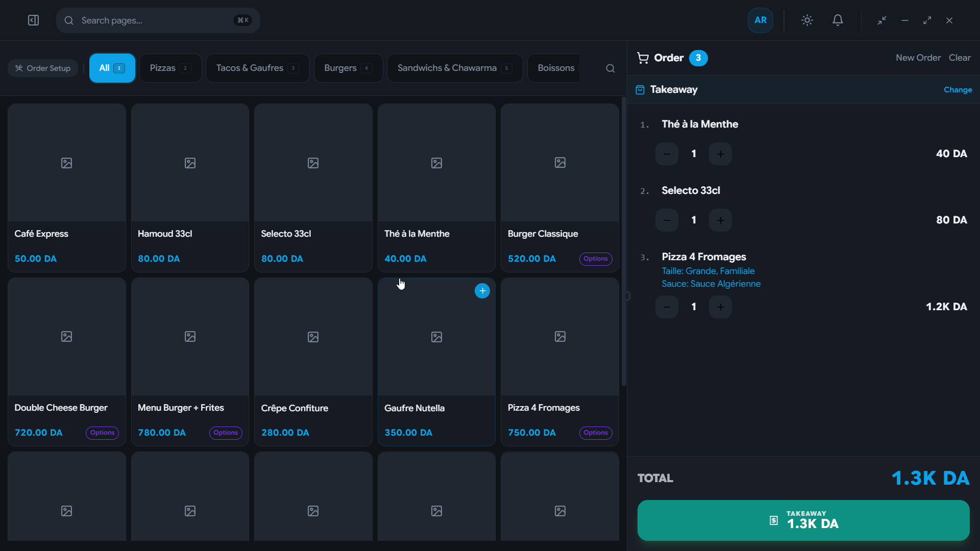Click the cart Order icon
Viewport: 980px width, 551px height.
[643, 58]
